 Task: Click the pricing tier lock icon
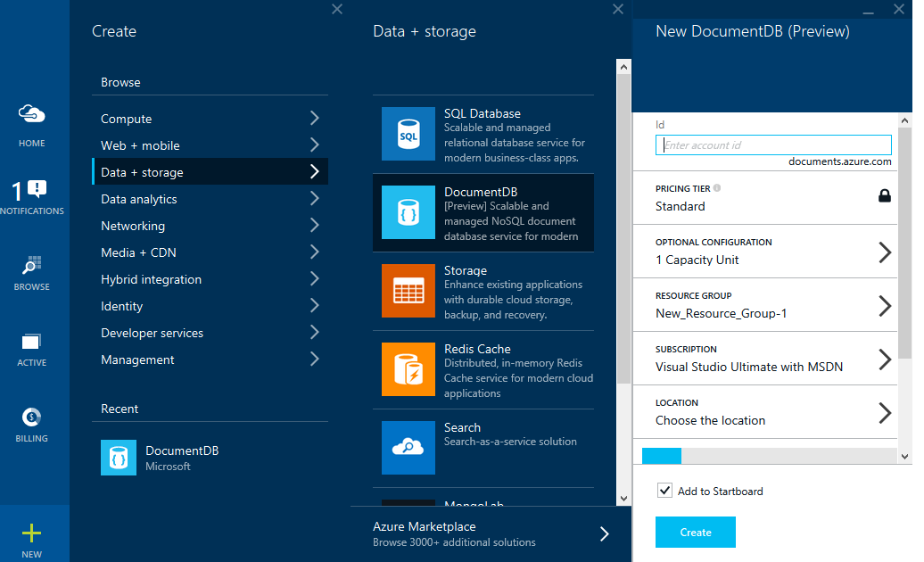pyautogui.click(x=885, y=195)
